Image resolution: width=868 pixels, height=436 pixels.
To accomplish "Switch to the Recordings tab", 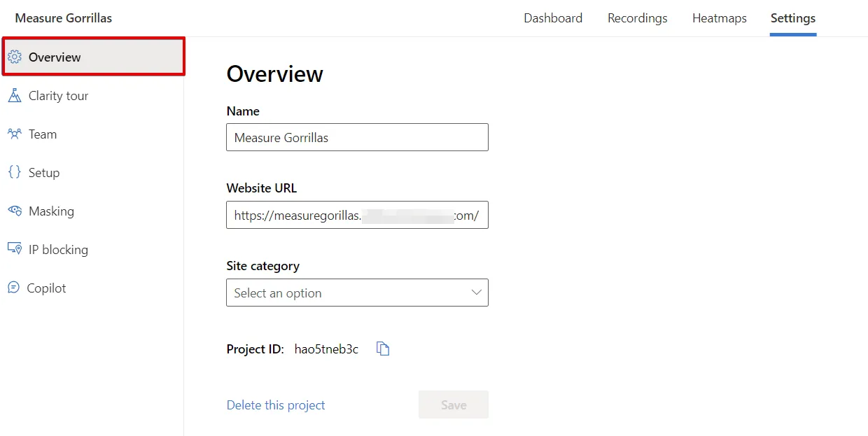I will pyautogui.click(x=638, y=18).
